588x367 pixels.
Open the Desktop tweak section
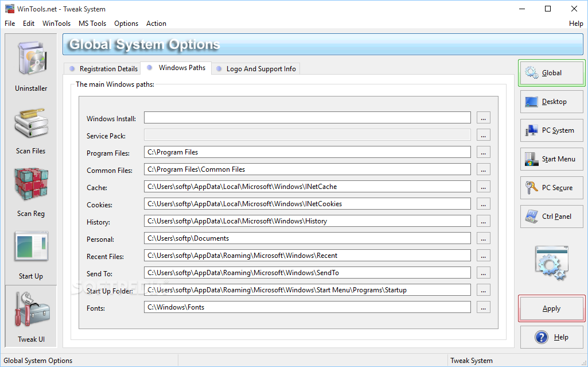pyautogui.click(x=551, y=102)
